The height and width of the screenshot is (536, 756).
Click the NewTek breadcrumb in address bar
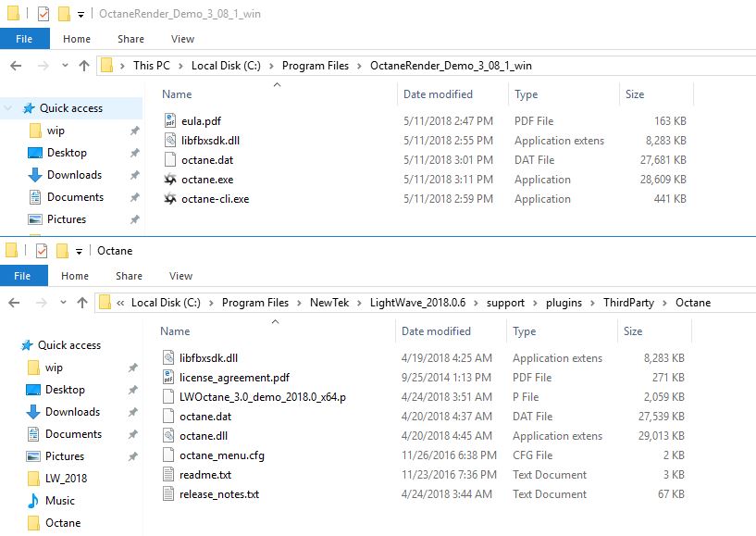328,303
